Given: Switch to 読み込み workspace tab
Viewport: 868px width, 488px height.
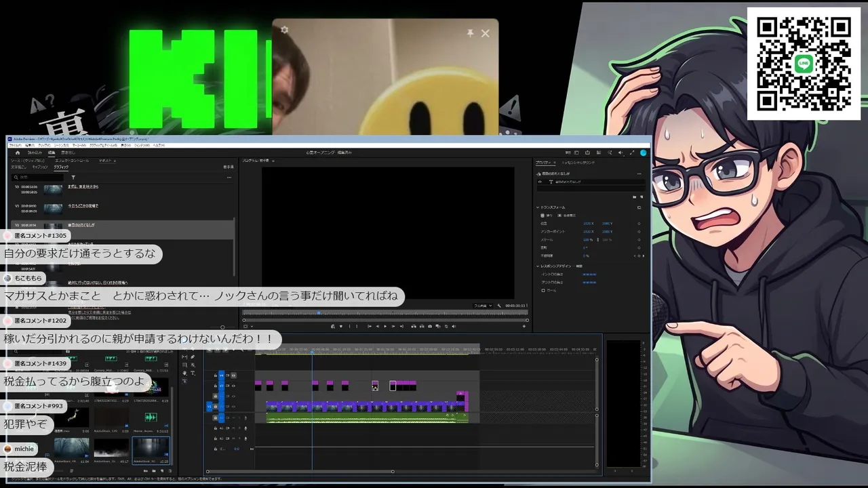Looking at the screenshot, I should pyautogui.click(x=35, y=153).
